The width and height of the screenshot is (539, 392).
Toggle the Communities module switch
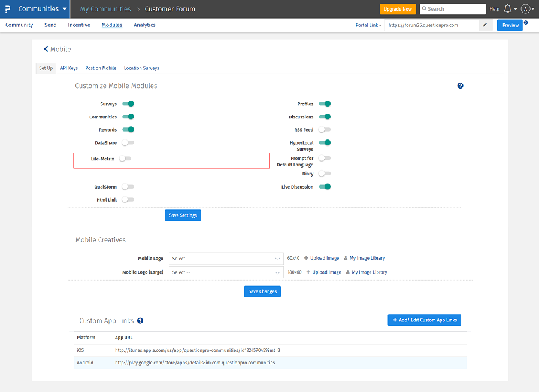coord(128,117)
